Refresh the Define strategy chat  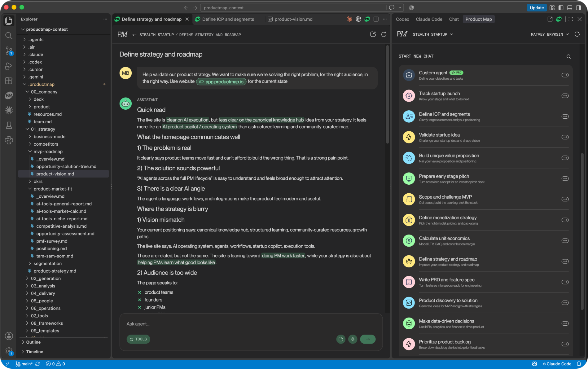[384, 34]
